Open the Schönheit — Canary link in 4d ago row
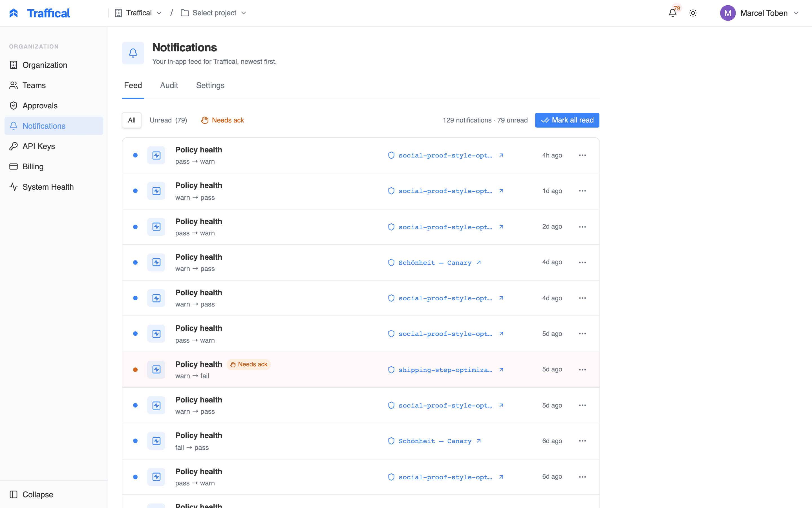This screenshot has height=508, width=812. coord(435,262)
